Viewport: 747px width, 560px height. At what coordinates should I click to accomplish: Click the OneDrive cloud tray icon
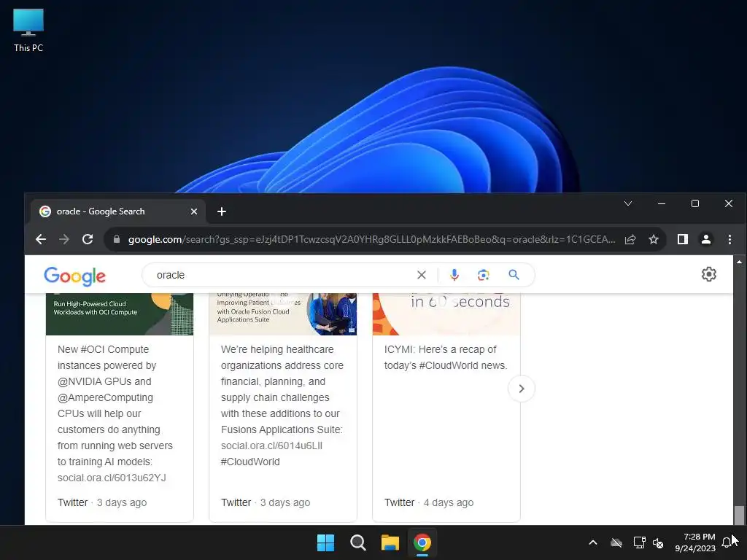click(616, 542)
